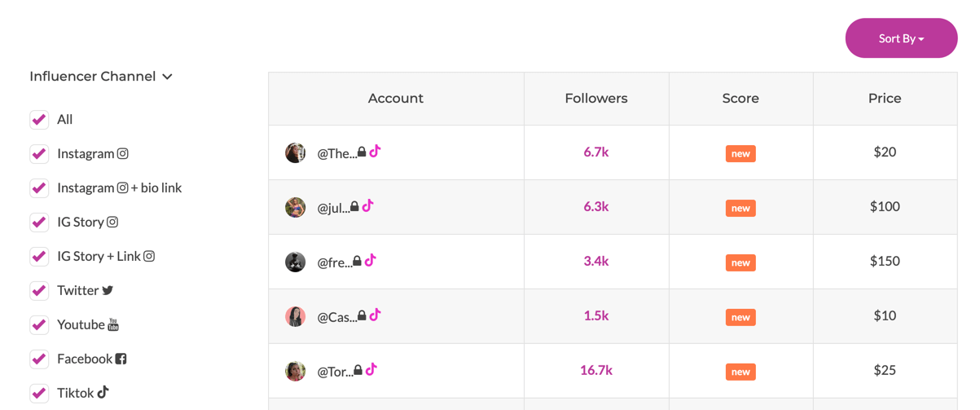Open the Sort By dropdown
This screenshot has width=980, height=410.
tap(901, 38)
